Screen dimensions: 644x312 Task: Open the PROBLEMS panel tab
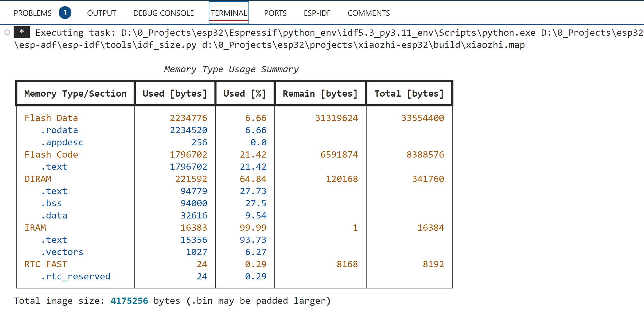[x=33, y=13]
